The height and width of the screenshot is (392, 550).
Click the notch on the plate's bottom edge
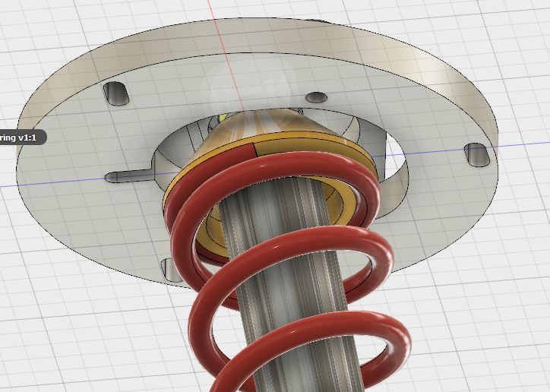click(x=170, y=267)
